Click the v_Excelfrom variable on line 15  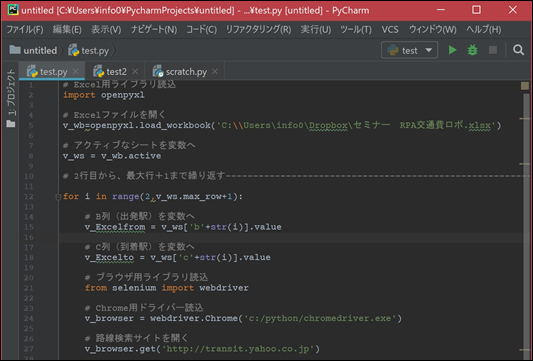(x=115, y=227)
